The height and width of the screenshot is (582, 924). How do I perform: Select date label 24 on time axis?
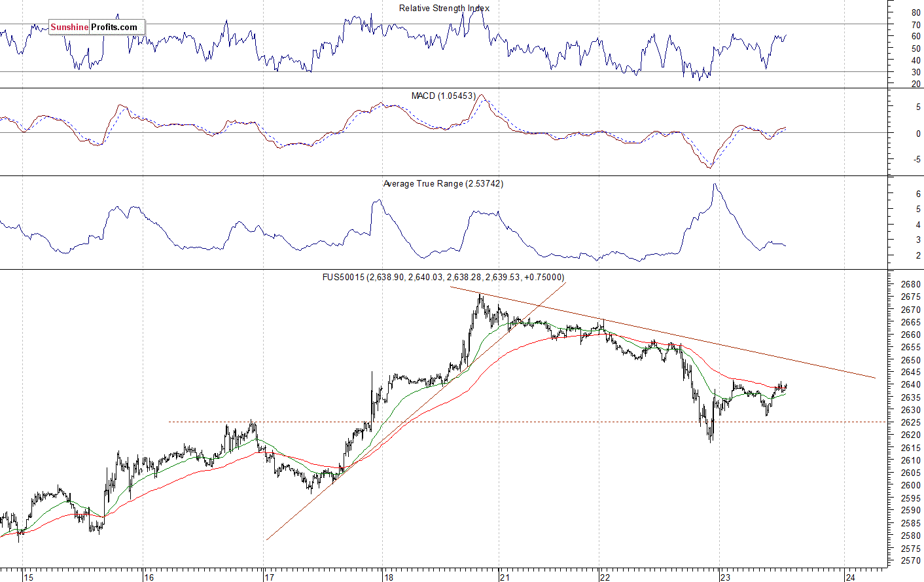(850, 577)
